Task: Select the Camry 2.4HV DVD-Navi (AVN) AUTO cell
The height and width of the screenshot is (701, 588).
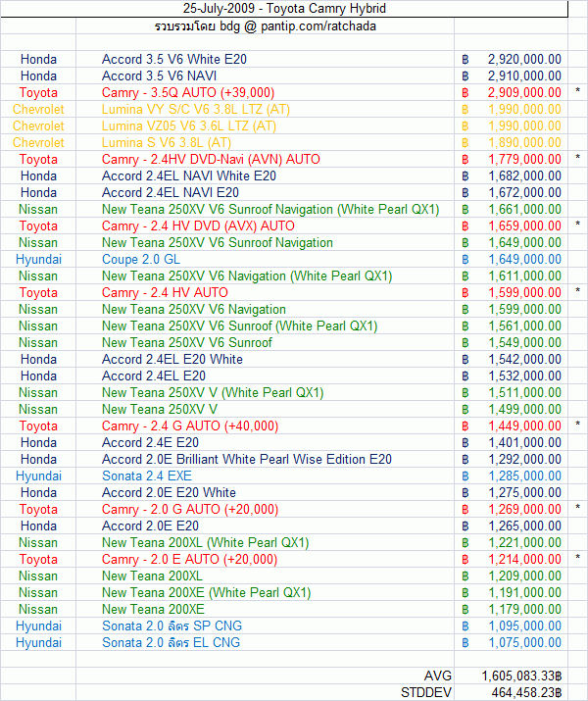Action: [x=211, y=159]
